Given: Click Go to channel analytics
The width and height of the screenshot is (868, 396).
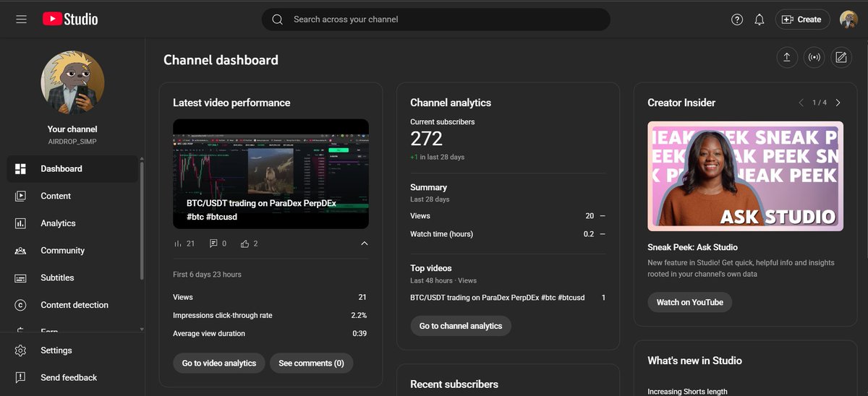Looking at the screenshot, I should tap(461, 326).
